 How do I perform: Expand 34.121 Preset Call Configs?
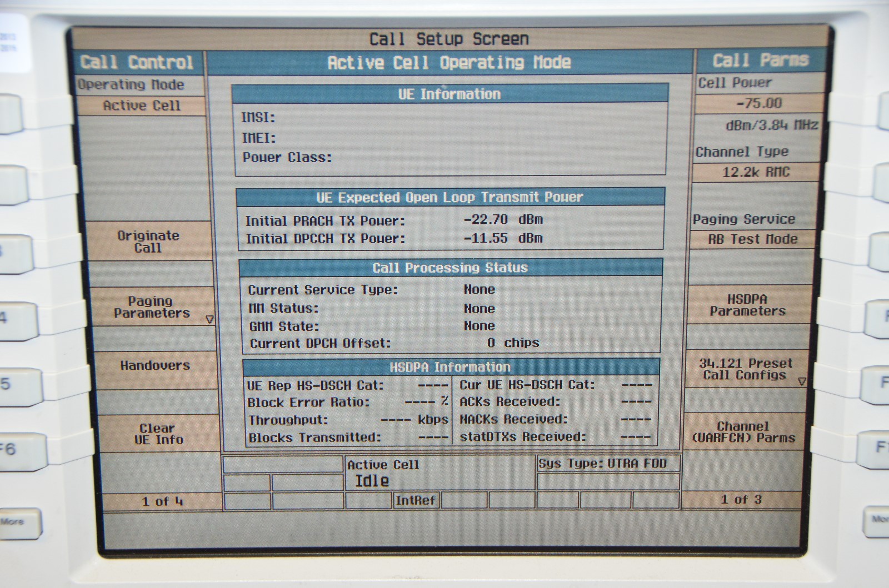click(746, 369)
